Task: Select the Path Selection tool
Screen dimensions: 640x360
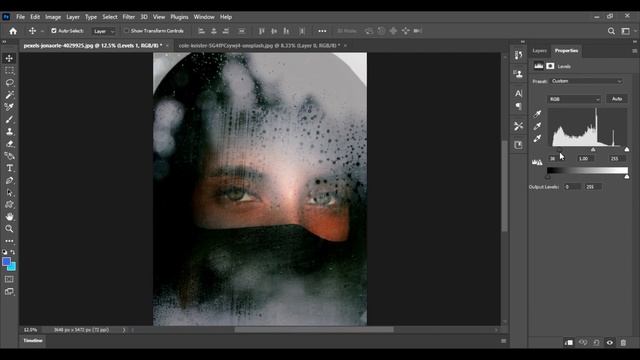Action: [x=9, y=193]
